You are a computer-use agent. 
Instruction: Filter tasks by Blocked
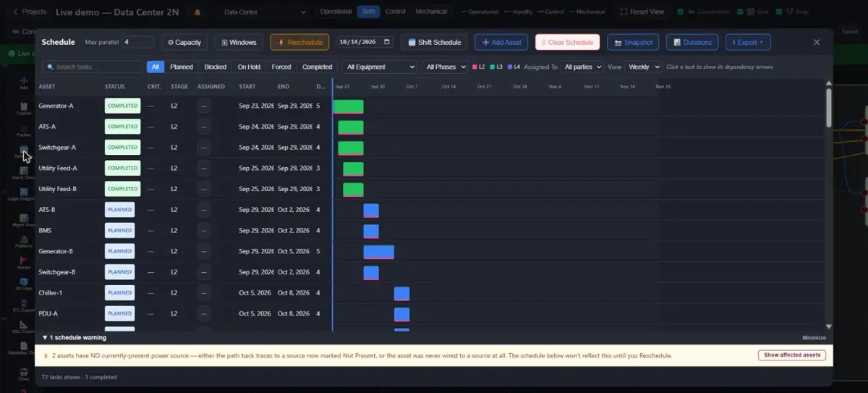[216, 67]
